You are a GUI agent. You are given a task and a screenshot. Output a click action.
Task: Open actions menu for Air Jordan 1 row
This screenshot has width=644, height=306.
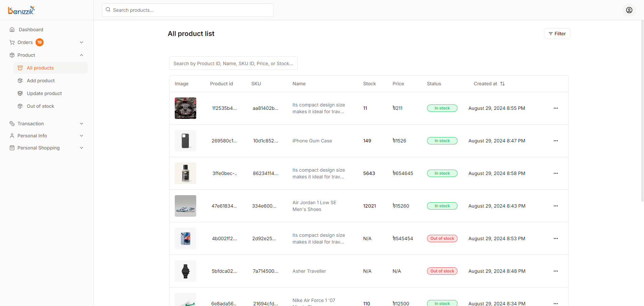(x=556, y=206)
